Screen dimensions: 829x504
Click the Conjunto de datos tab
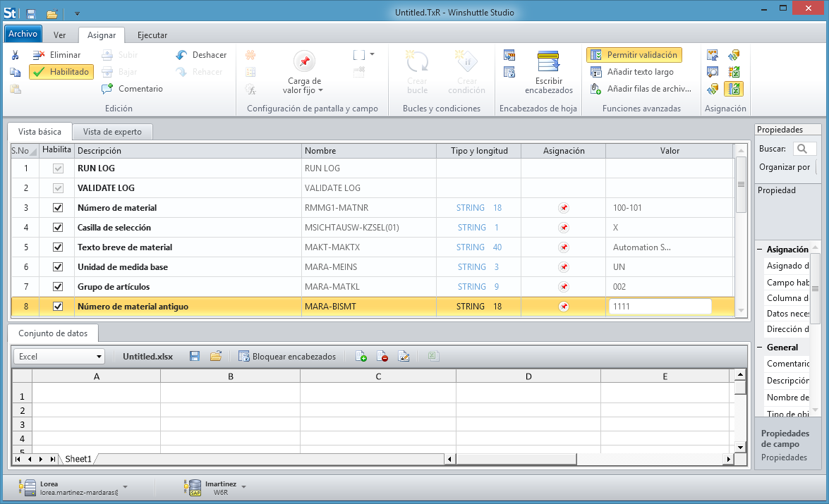click(x=53, y=333)
